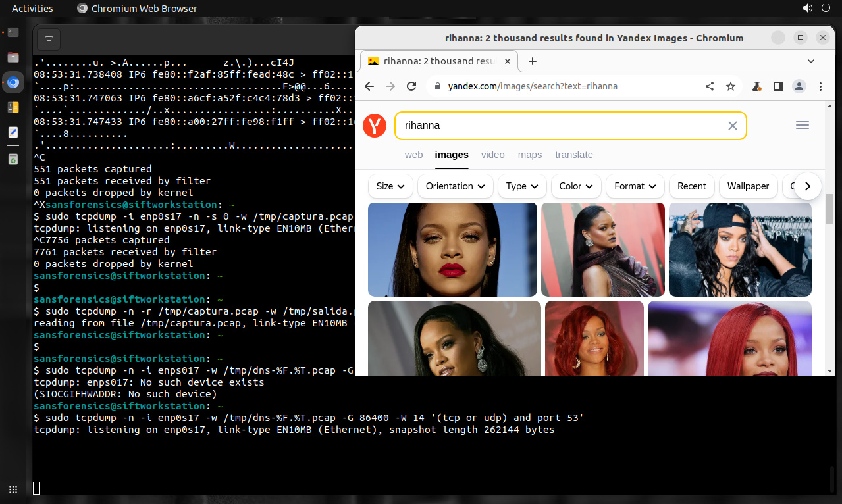Viewport: 842px width, 504px height.
Task: Clear the rihanna search text
Action: click(732, 126)
